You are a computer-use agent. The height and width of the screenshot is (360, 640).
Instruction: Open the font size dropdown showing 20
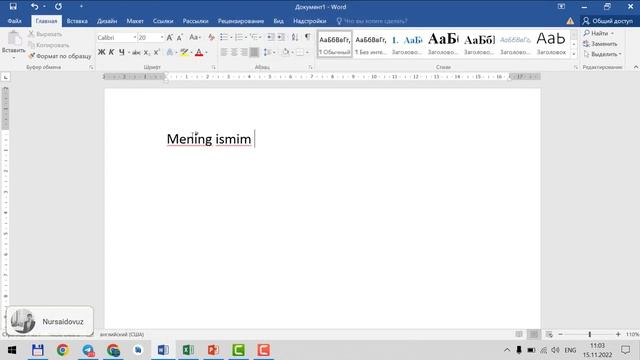[x=162, y=38]
